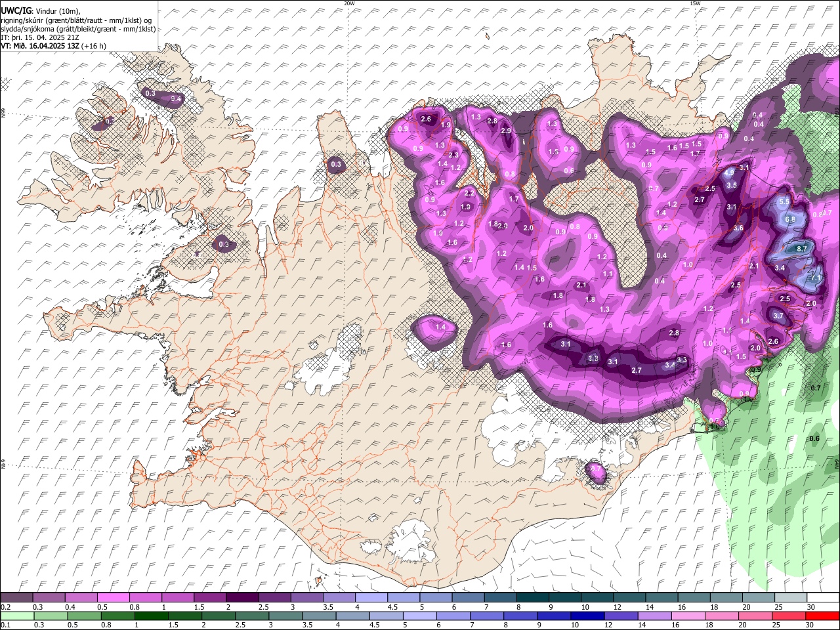Click the 6.8 snowfall value on the map
Image resolution: width=840 pixels, height=630 pixels.
pyautogui.click(x=790, y=219)
